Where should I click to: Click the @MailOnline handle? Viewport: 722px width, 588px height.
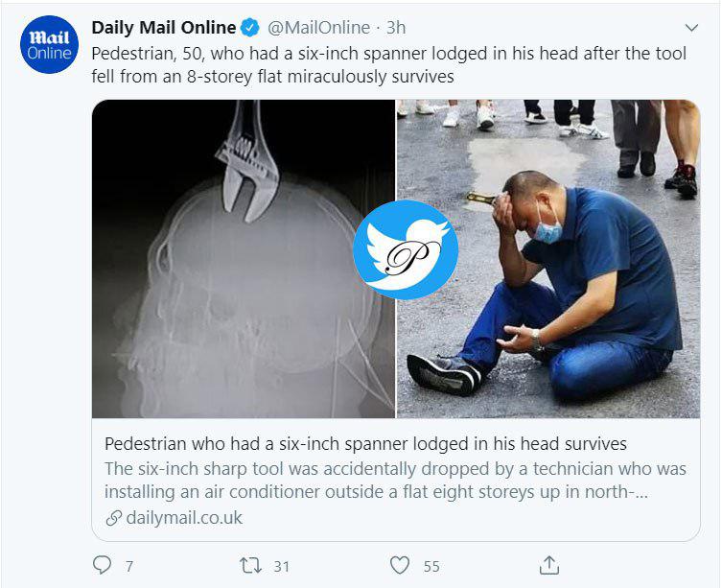(x=318, y=28)
